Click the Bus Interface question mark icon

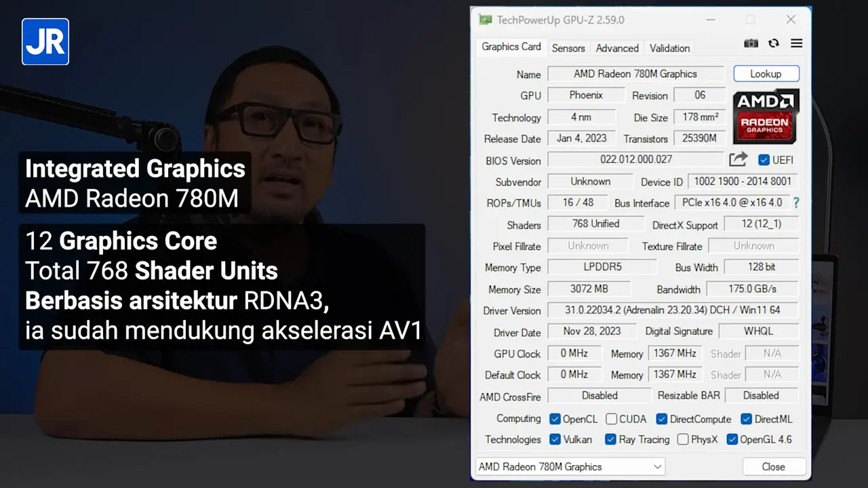[796, 203]
